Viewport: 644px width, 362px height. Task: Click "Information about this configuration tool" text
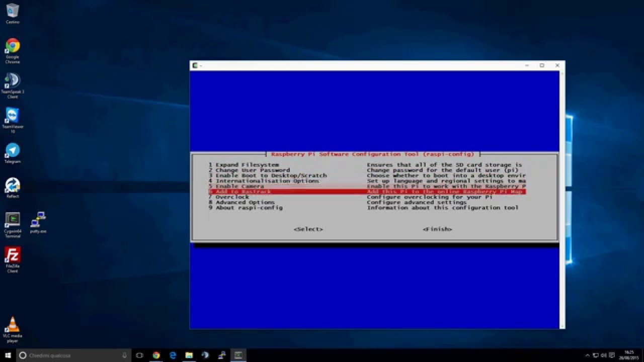443,208
